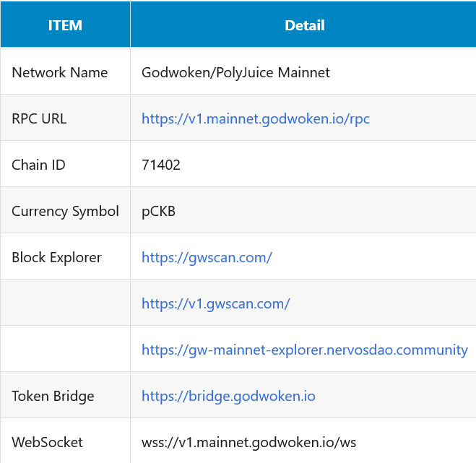Click the empty cell beside the nervosdao.community link
The width and height of the screenshot is (476, 463).
point(65,350)
